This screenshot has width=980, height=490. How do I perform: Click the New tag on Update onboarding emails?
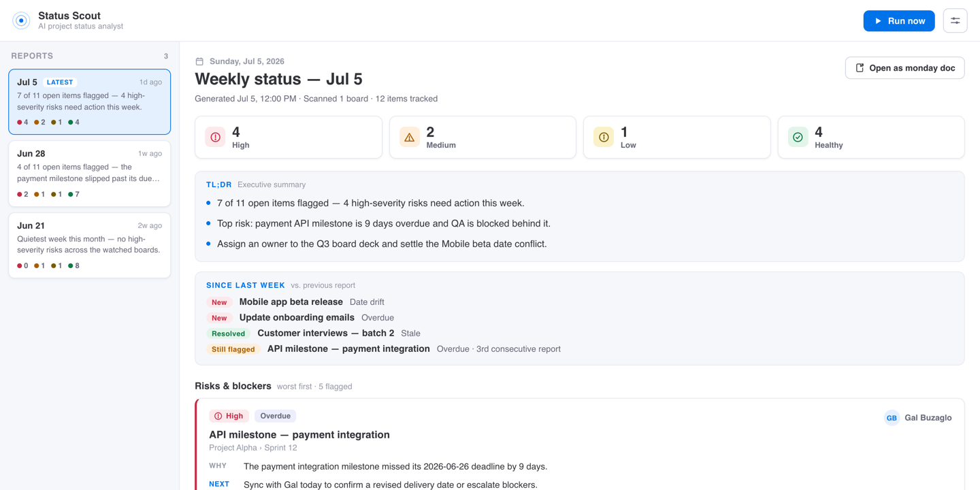pos(219,318)
